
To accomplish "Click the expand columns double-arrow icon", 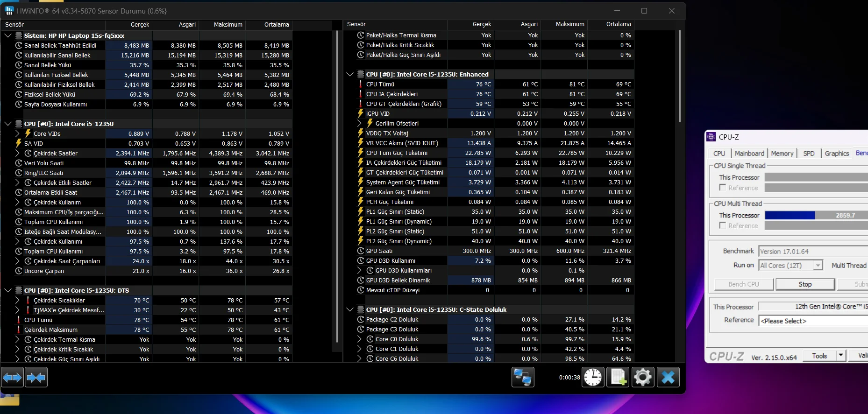I will [x=12, y=377].
